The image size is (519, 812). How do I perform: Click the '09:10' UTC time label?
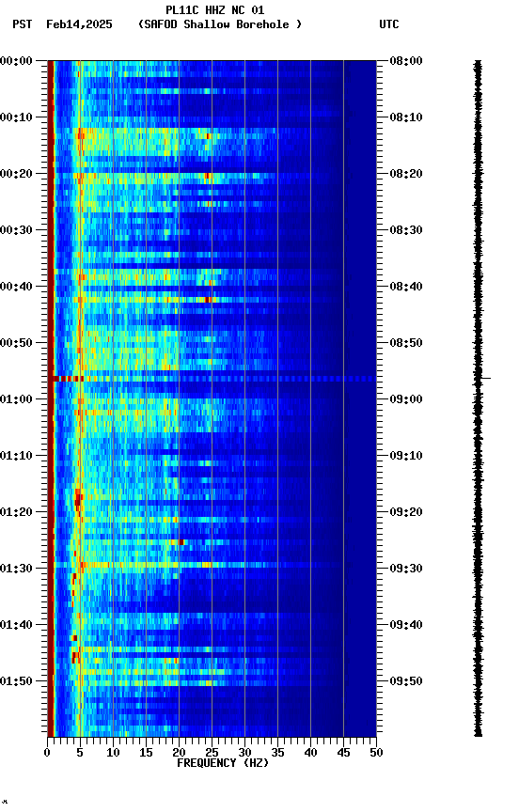click(406, 456)
